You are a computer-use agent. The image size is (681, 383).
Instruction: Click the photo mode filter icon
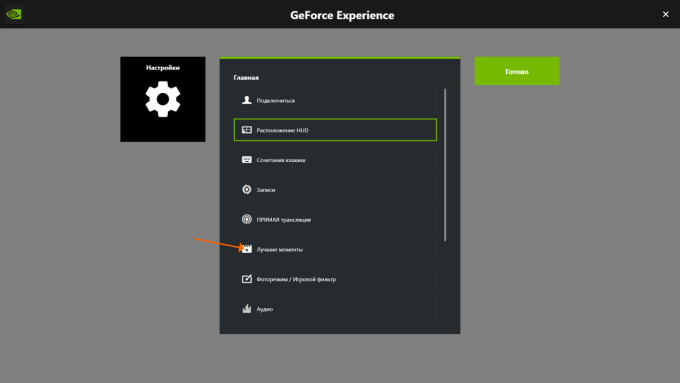coord(247,279)
